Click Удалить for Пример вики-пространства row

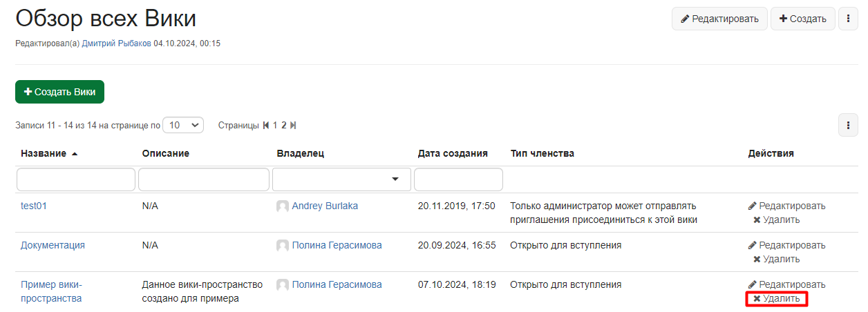776,299
